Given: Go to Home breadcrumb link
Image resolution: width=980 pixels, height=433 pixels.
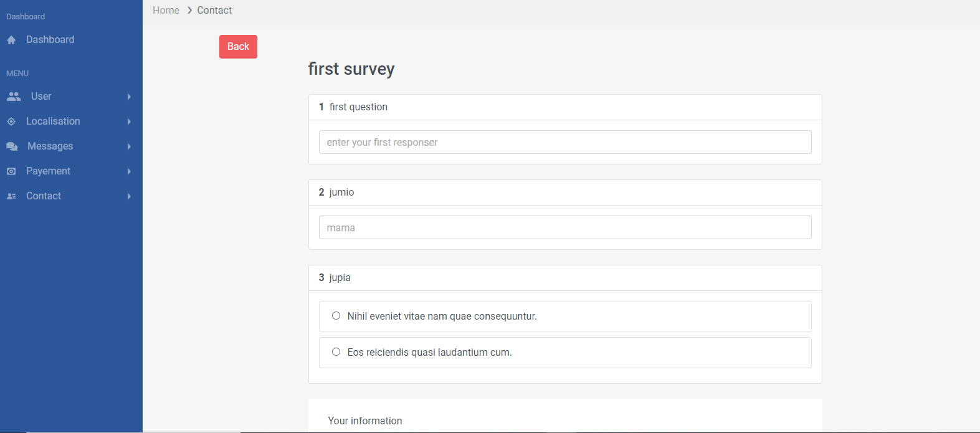Looking at the screenshot, I should (x=166, y=11).
